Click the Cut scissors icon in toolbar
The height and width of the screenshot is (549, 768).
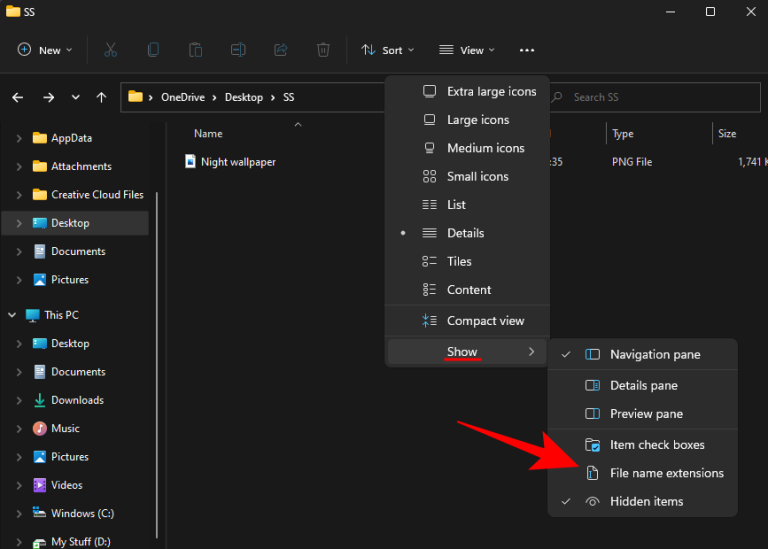(x=111, y=50)
